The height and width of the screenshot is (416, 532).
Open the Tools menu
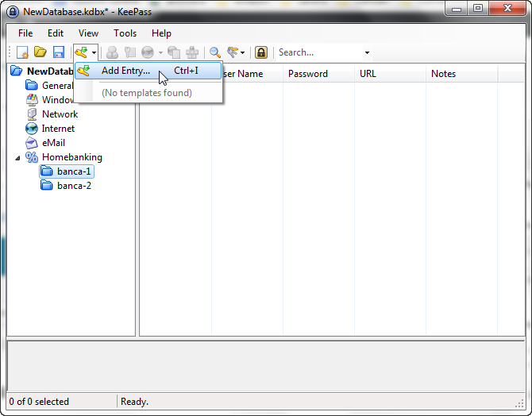125,33
